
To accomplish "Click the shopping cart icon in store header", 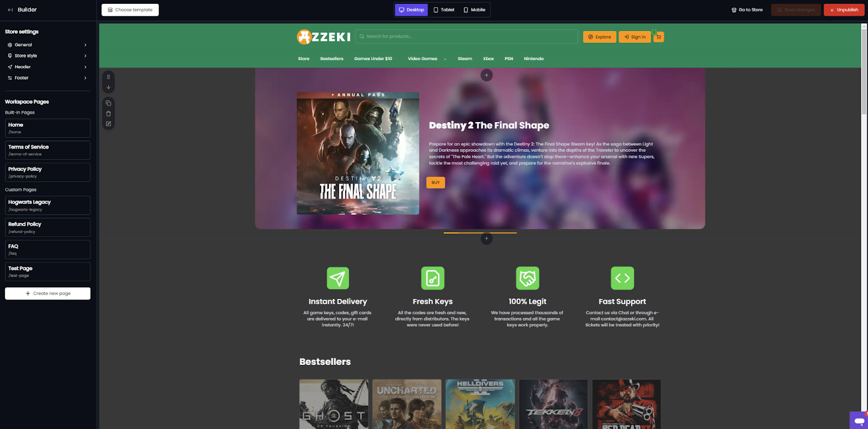I will pos(659,37).
